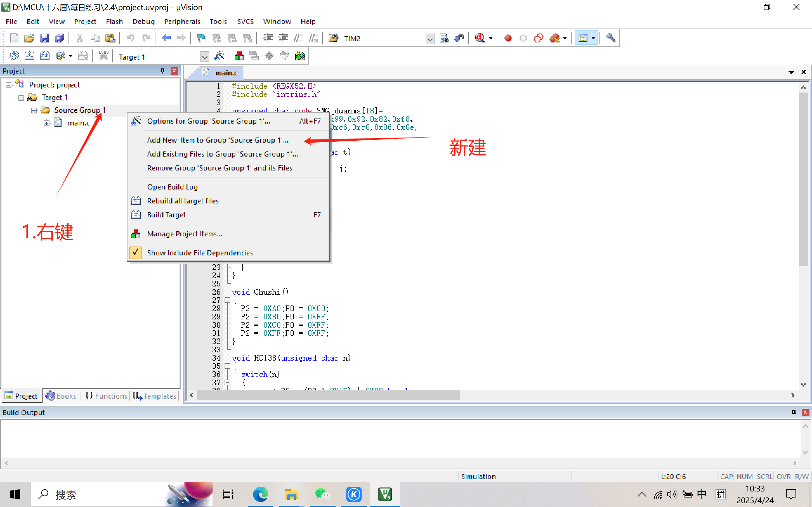Click the Download (LOAD) to flash icon
This screenshot has width=812, height=507.
point(103,56)
